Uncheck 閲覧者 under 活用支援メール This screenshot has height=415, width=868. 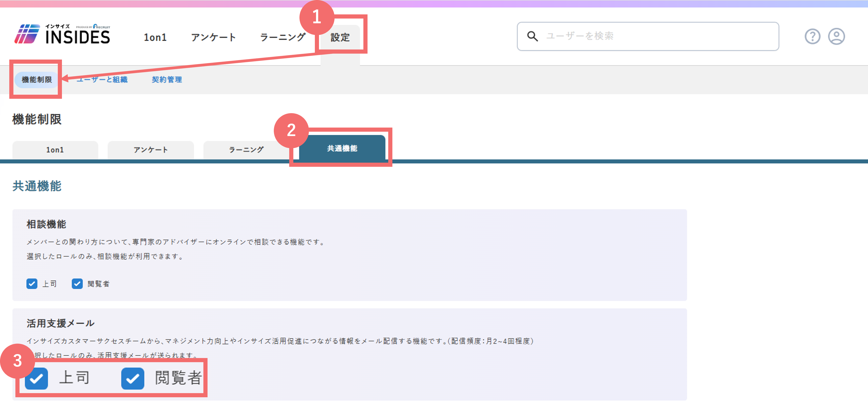coord(133,379)
